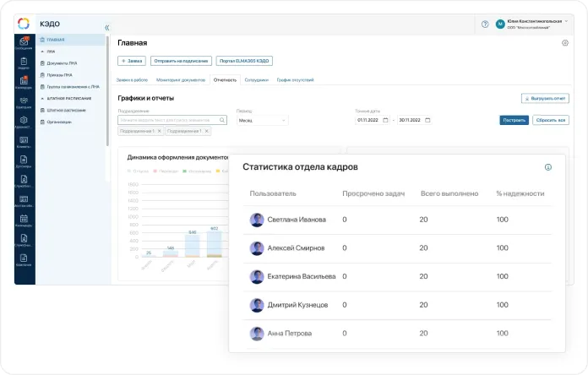
Task: Switch to the Мониторинг документов tab
Action: 181,79
